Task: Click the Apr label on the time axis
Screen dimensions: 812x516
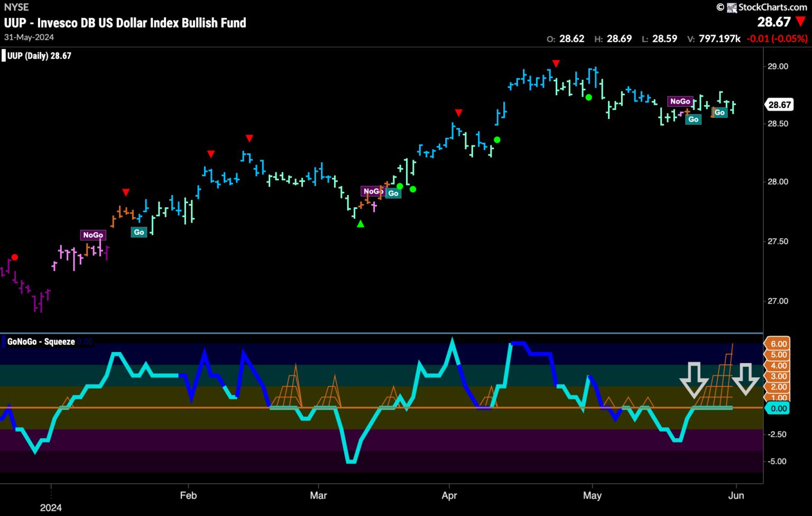Action: tap(449, 495)
